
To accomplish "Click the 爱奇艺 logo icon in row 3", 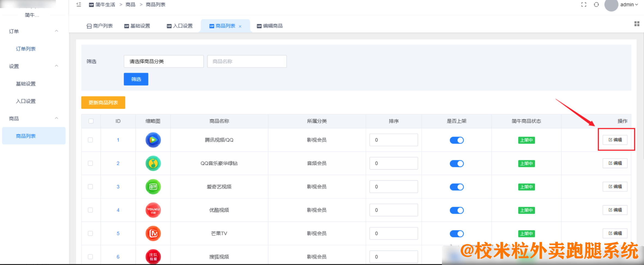I will tap(153, 187).
